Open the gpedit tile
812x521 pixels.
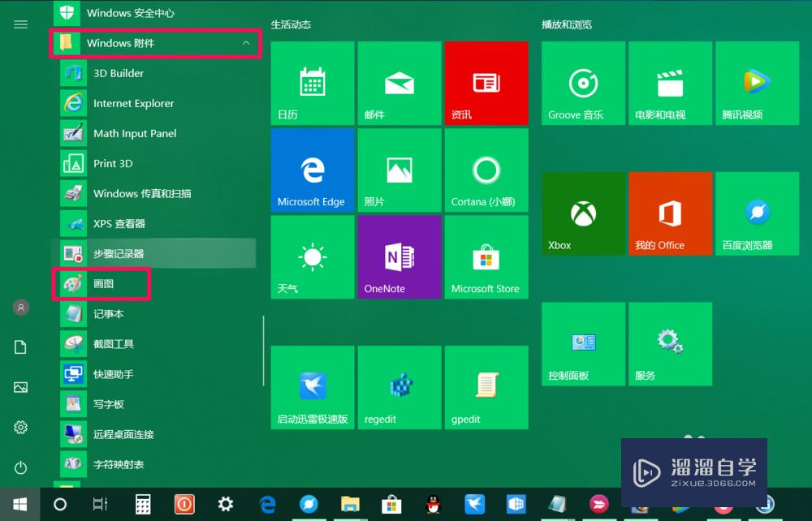(486, 388)
